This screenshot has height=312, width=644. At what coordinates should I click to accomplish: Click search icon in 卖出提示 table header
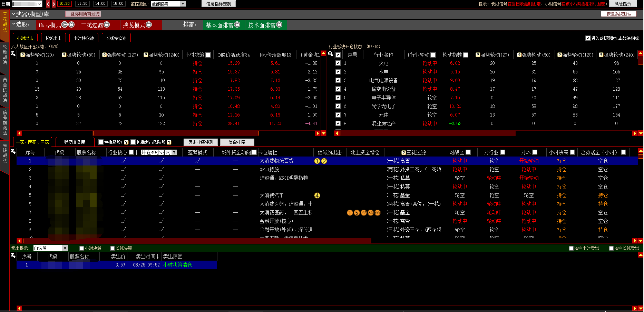(x=13, y=255)
